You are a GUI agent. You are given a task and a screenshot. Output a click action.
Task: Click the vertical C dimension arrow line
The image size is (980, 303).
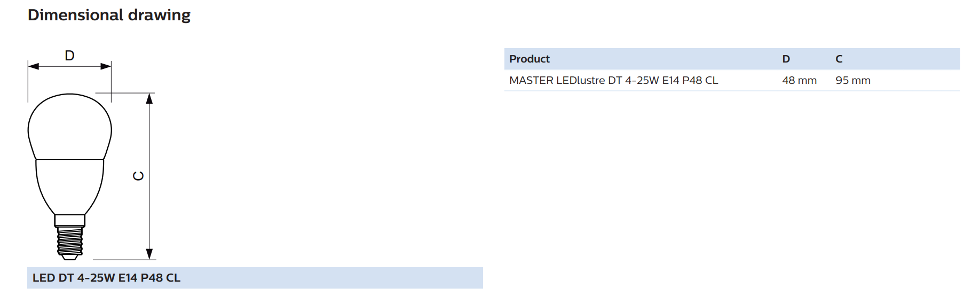click(149, 176)
